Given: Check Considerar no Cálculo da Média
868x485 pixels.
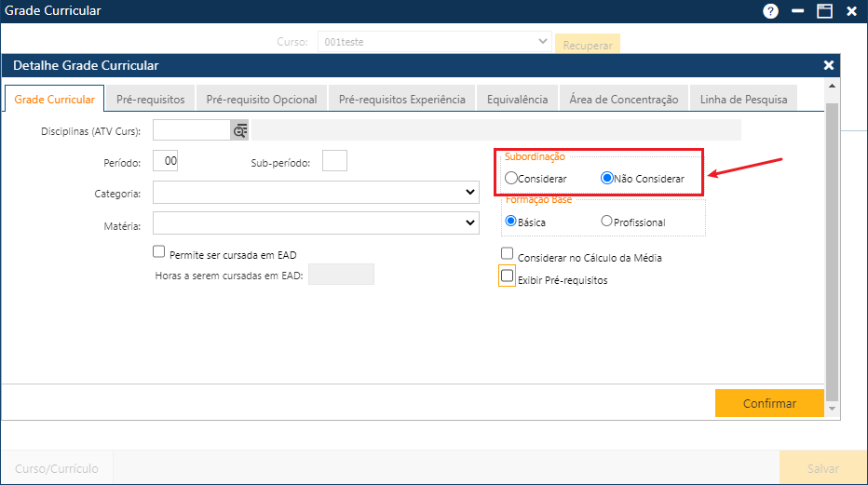Looking at the screenshot, I should tap(508, 253).
